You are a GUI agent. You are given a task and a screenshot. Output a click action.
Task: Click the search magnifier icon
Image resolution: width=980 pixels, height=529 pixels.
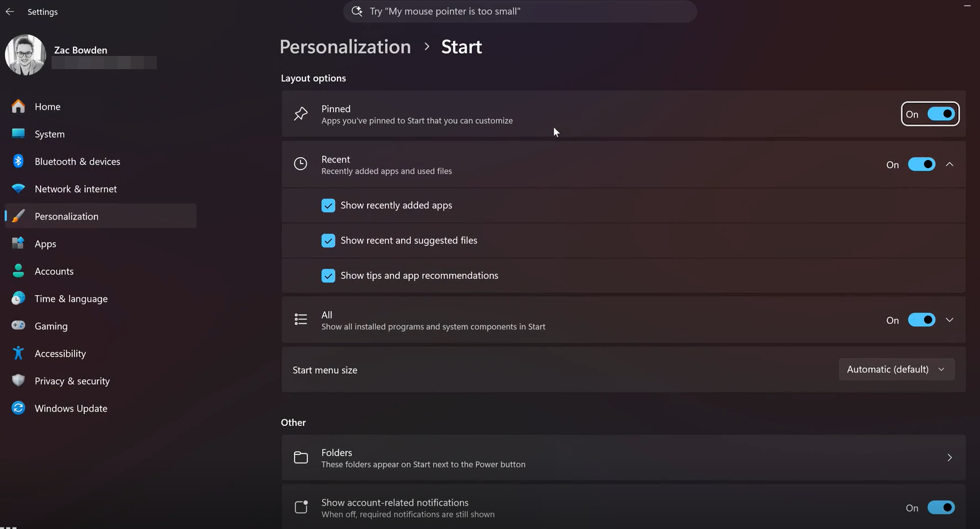pos(357,11)
